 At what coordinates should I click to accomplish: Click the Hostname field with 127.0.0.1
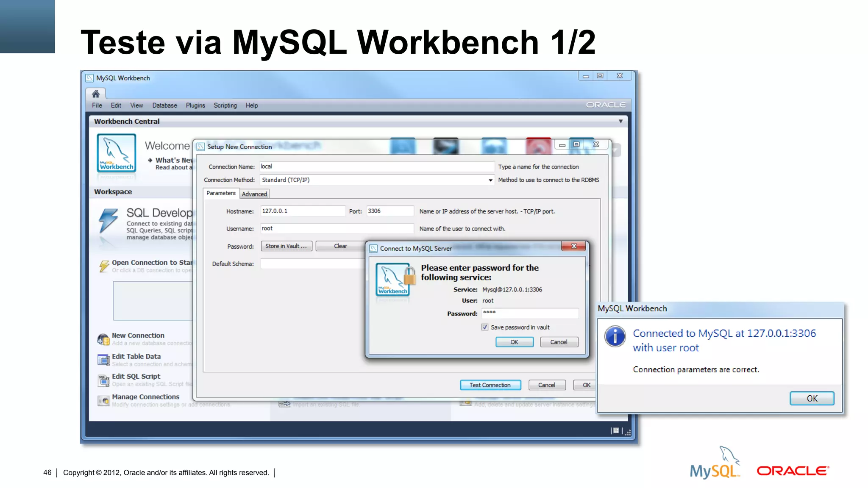click(x=303, y=211)
